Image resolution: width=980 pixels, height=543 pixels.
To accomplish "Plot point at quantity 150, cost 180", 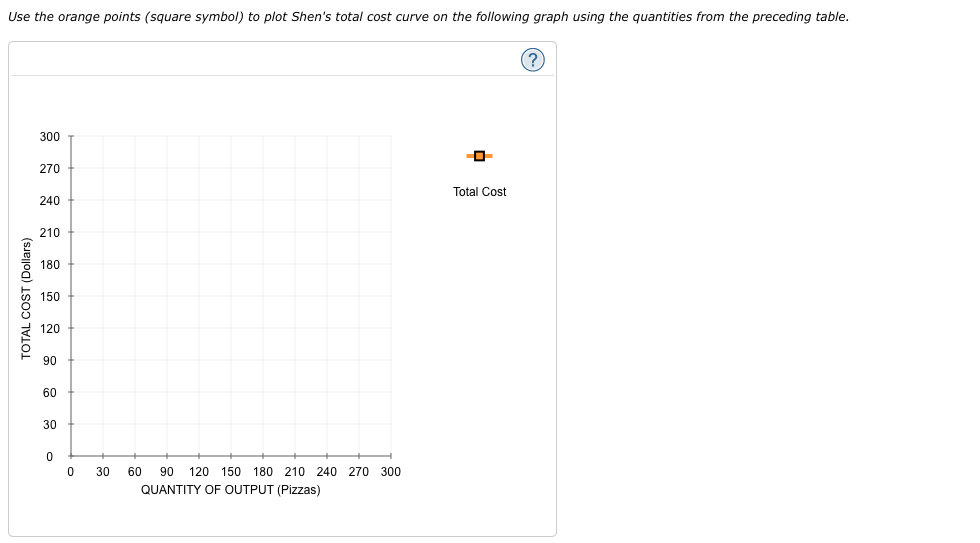I will [231, 264].
